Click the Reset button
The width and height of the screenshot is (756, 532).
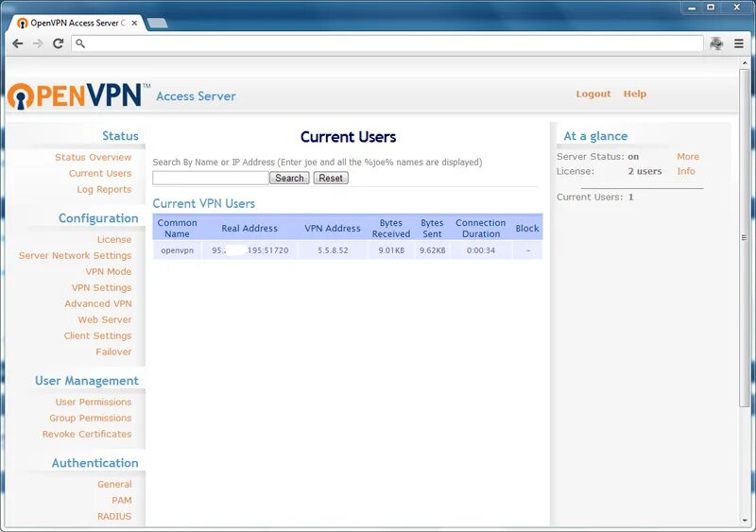tap(331, 178)
